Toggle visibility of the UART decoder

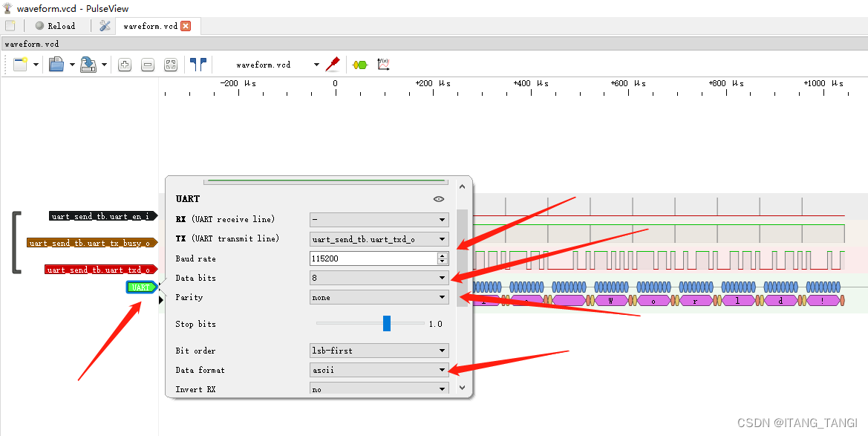438,198
